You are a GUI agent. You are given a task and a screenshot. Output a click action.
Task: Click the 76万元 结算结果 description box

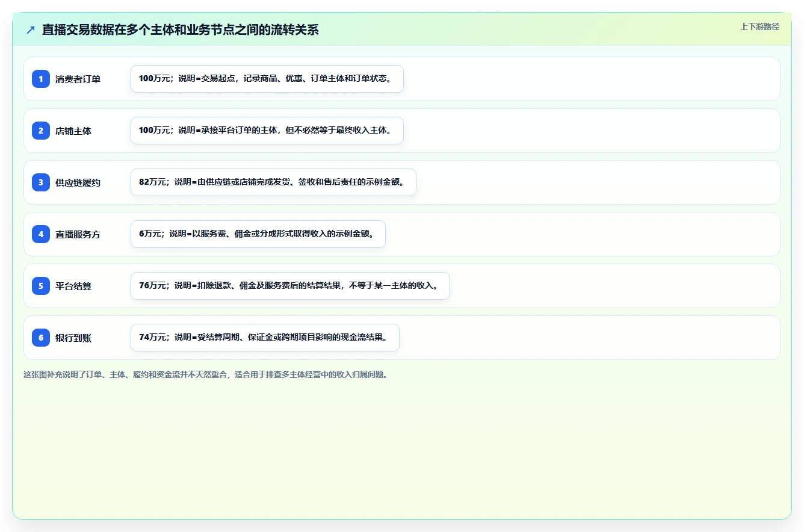(290, 286)
